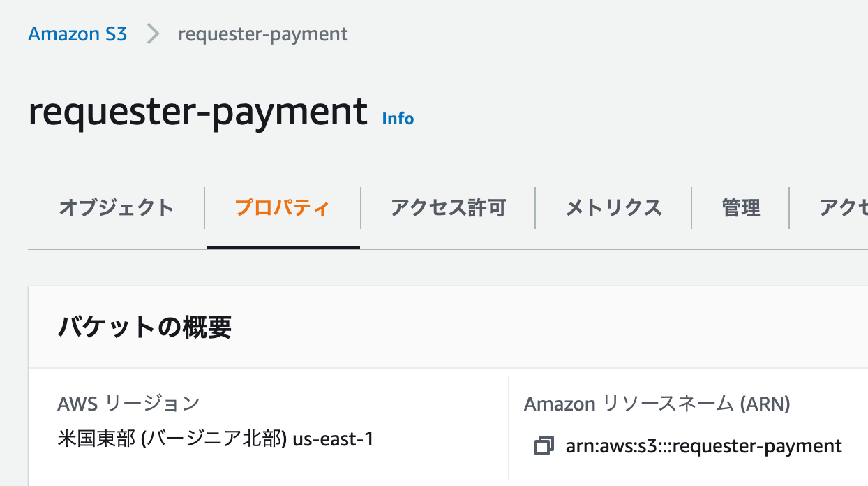Click the バケットの概要 section heading
The width and height of the screenshot is (868, 486).
coord(144,327)
